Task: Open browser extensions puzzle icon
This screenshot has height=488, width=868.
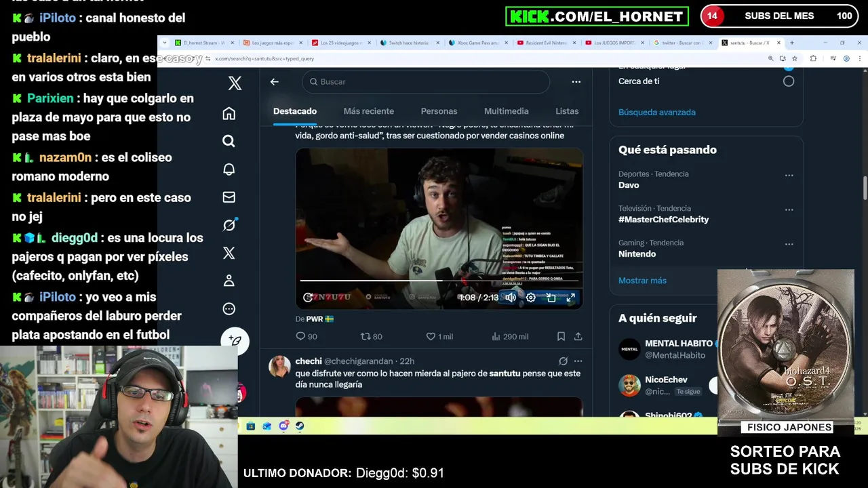Action: coord(813,59)
